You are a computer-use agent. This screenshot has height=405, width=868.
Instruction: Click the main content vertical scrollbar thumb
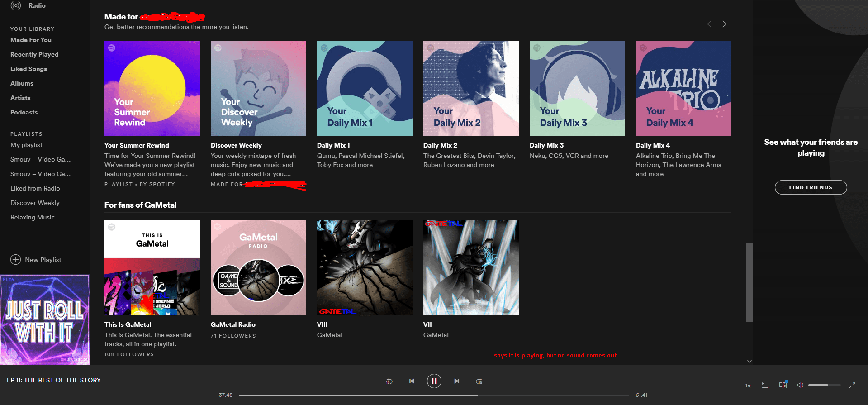[x=749, y=283]
